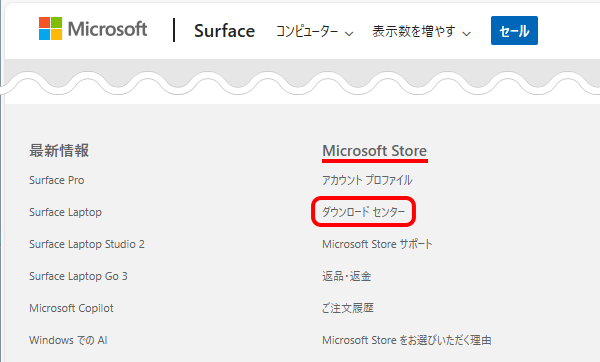
Task: Open Surface Laptop Studio 2 link
Action: [87, 244]
